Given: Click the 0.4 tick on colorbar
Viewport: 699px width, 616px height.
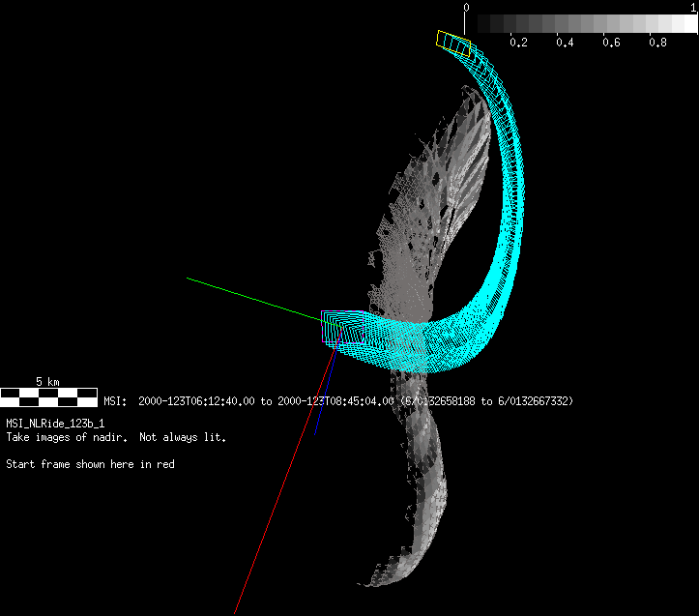Looking at the screenshot, I should [x=565, y=43].
